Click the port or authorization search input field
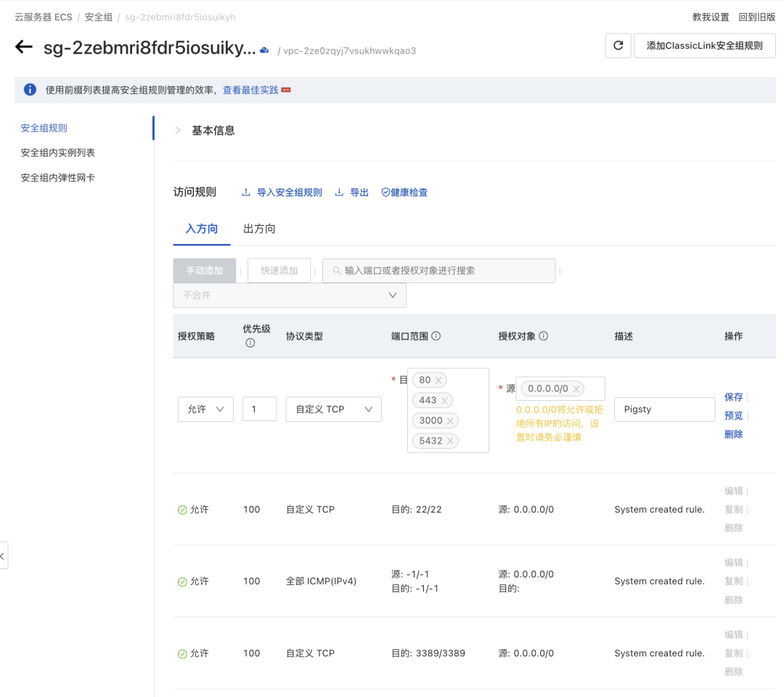The height and width of the screenshot is (697, 784). pyautogui.click(x=438, y=270)
